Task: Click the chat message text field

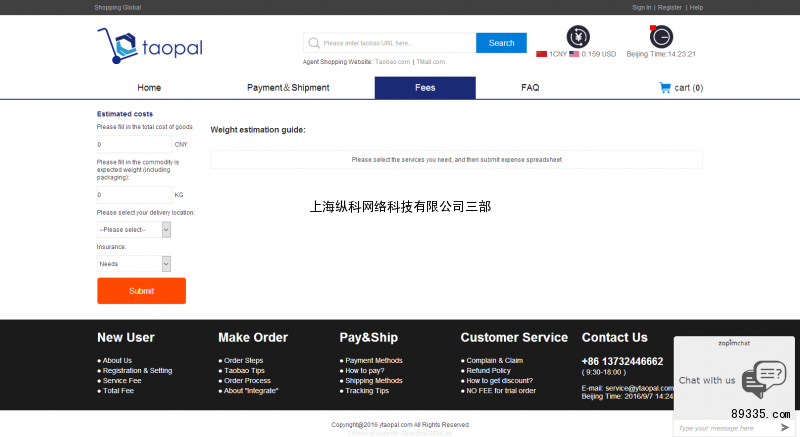Action: (724, 427)
